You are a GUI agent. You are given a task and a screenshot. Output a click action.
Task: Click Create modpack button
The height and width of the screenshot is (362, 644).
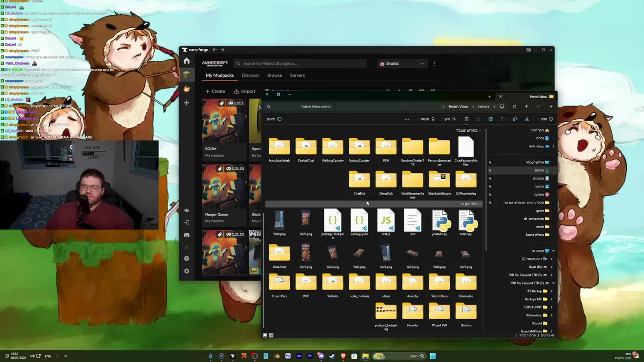pos(215,91)
